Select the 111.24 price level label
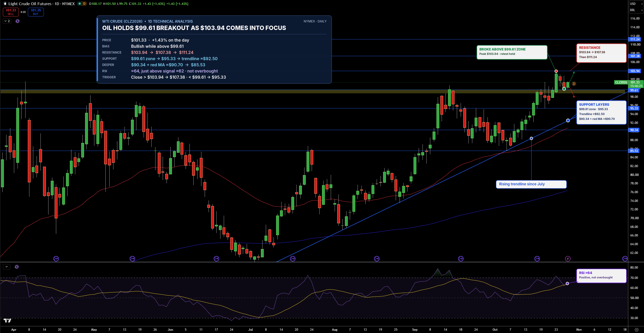Screen dimensions: 644x333 [x=635, y=39]
